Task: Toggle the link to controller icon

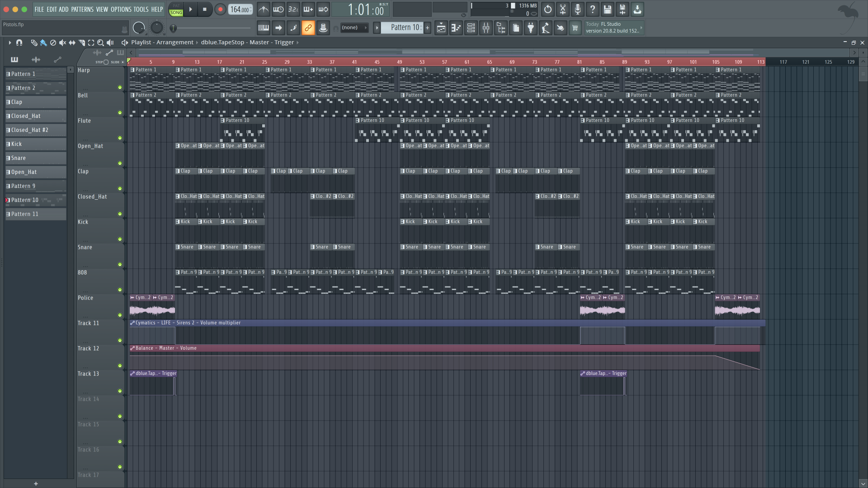Action: 308,28
